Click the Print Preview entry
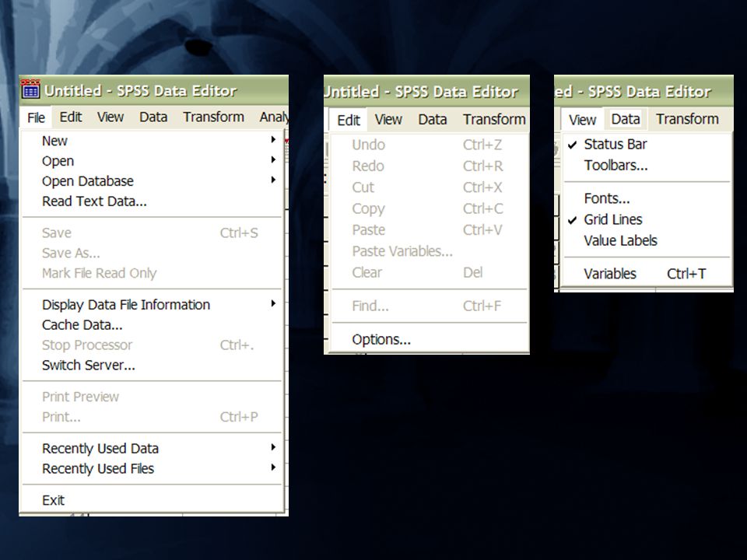This screenshot has height=560, width=747. tap(153, 397)
